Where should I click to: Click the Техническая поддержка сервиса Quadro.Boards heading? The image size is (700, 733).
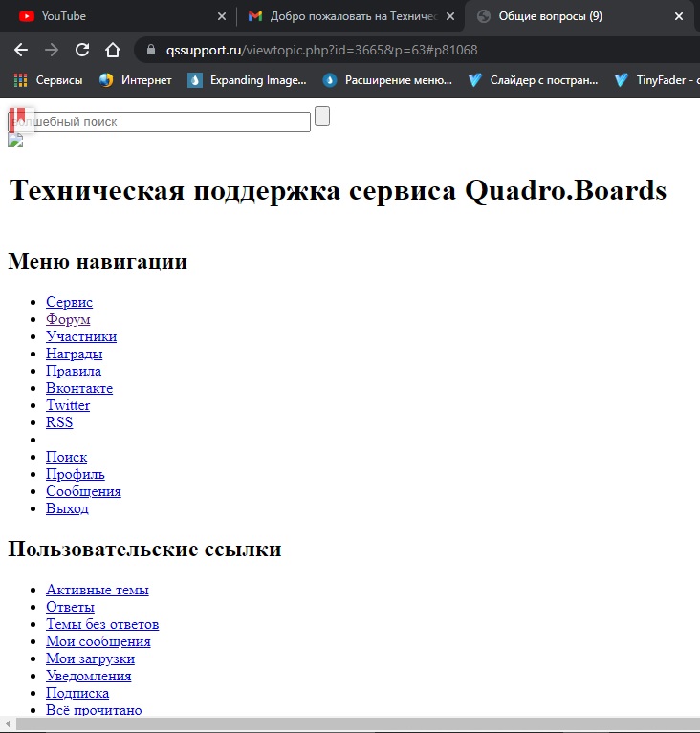pyautogui.click(x=338, y=190)
